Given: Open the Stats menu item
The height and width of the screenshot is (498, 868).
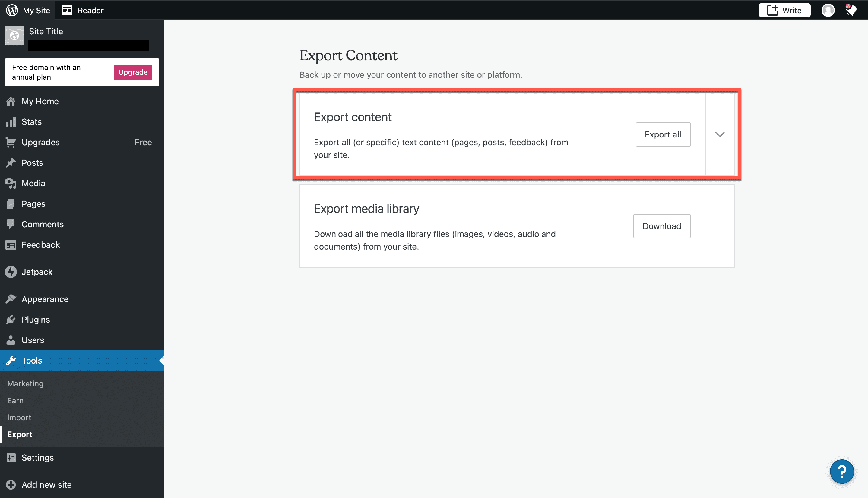Looking at the screenshot, I should coord(31,122).
